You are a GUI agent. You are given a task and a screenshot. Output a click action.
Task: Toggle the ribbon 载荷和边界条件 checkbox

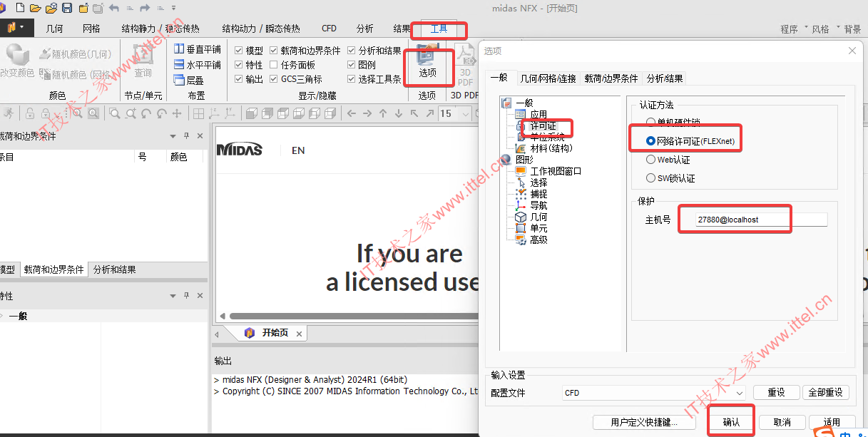tap(274, 51)
